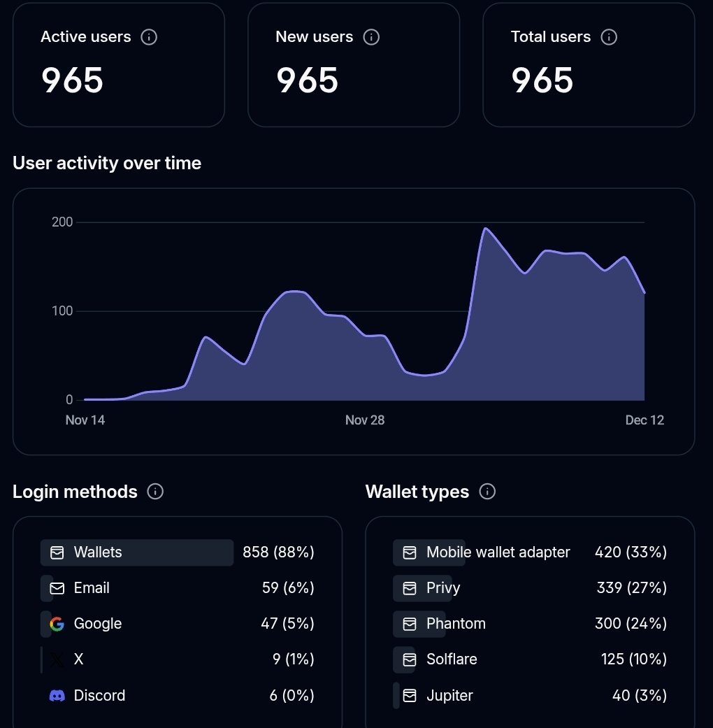
Task: Open the Login methods info tooltip
Action: (154, 492)
